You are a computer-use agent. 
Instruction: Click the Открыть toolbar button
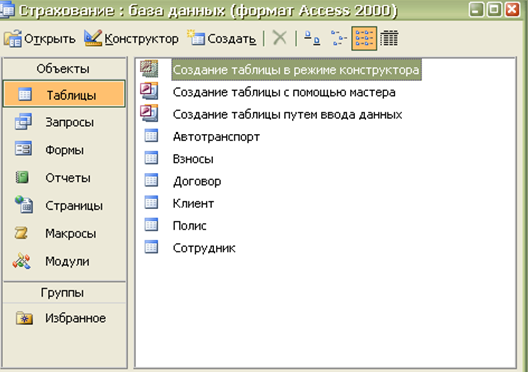coord(39,38)
